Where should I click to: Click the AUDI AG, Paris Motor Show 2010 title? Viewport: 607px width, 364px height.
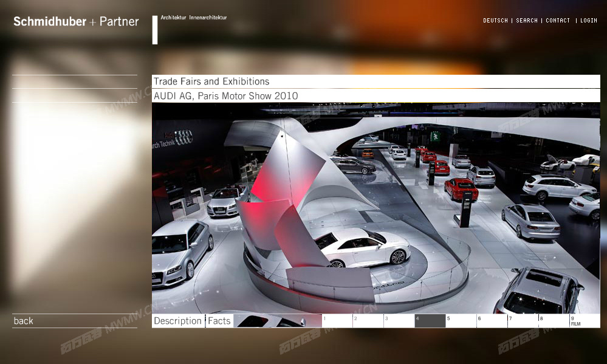coord(225,95)
